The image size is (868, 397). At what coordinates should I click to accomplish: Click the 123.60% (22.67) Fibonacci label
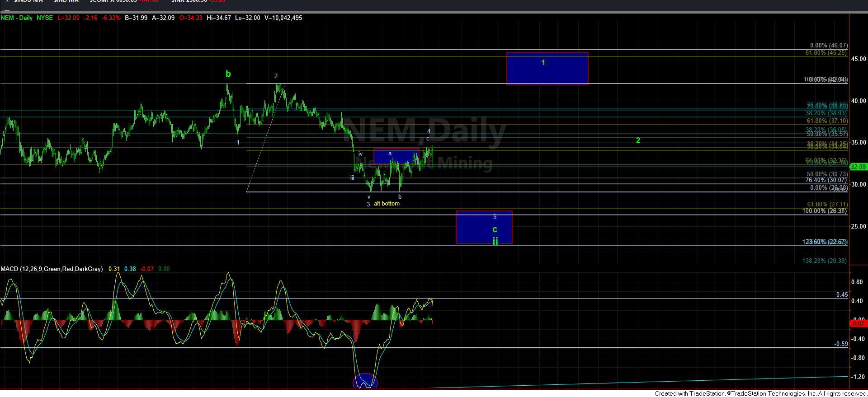point(825,242)
